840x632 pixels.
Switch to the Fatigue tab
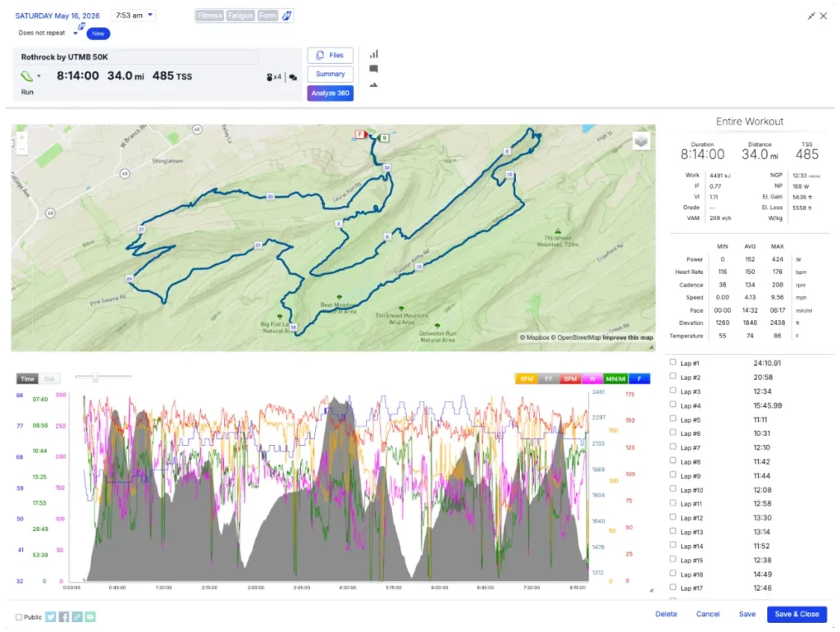pos(240,16)
